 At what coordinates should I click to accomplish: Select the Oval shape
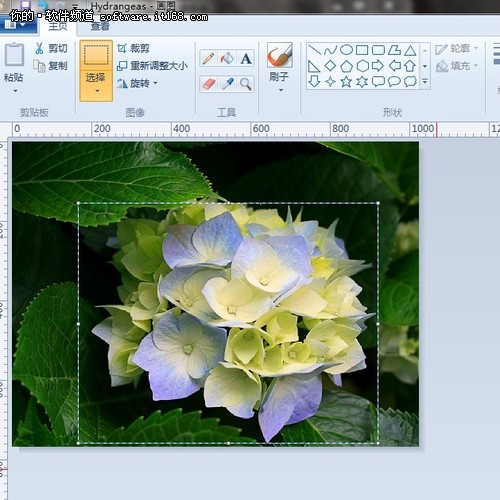coord(346,50)
